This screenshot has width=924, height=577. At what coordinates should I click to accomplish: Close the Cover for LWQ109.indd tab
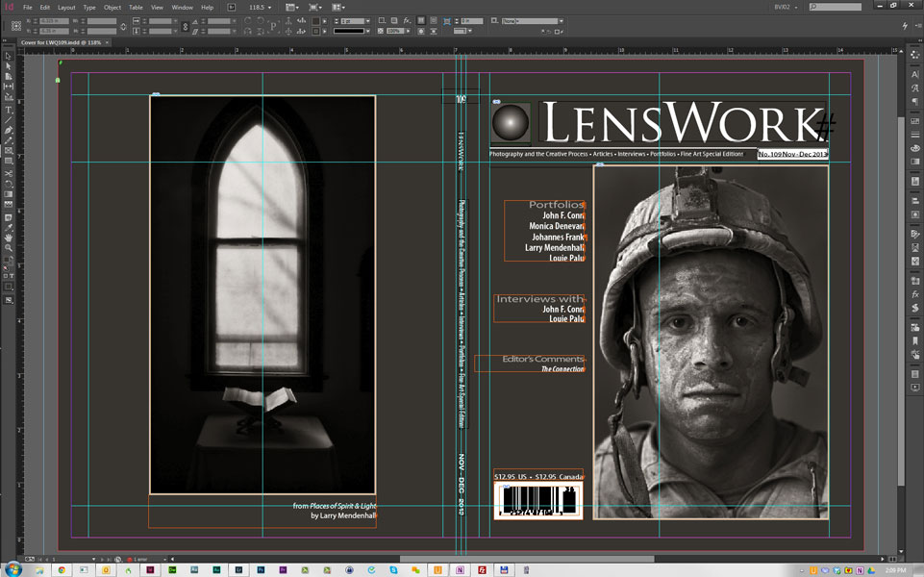[107, 42]
